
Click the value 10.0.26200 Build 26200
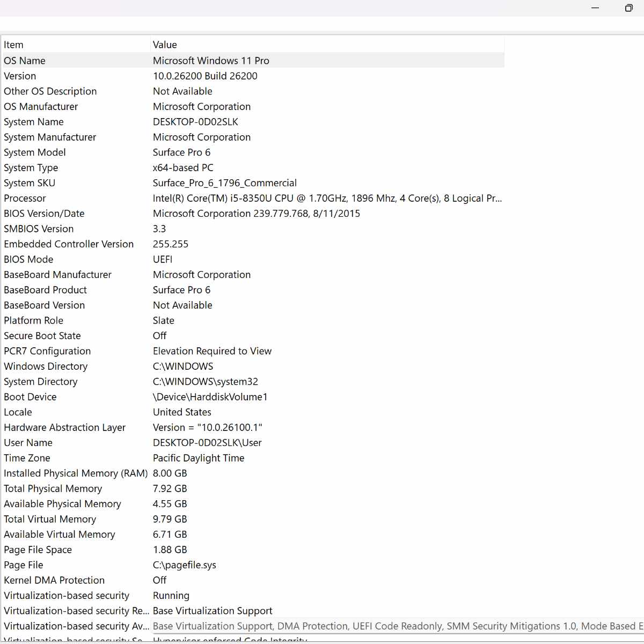click(x=205, y=76)
